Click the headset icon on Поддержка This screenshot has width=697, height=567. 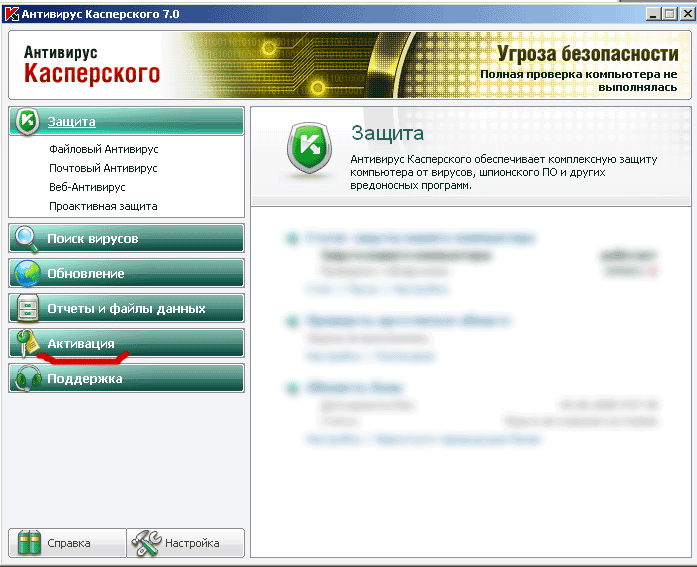(28, 378)
